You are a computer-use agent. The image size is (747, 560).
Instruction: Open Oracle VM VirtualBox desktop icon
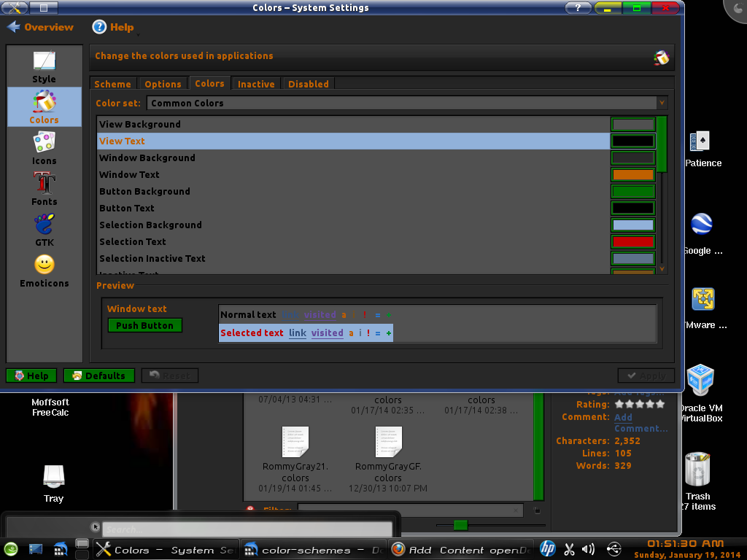click(700, 393)
